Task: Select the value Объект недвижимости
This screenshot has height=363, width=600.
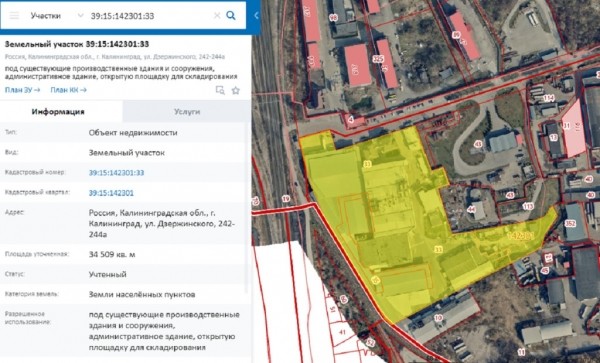Action: (x=133, y=133)
